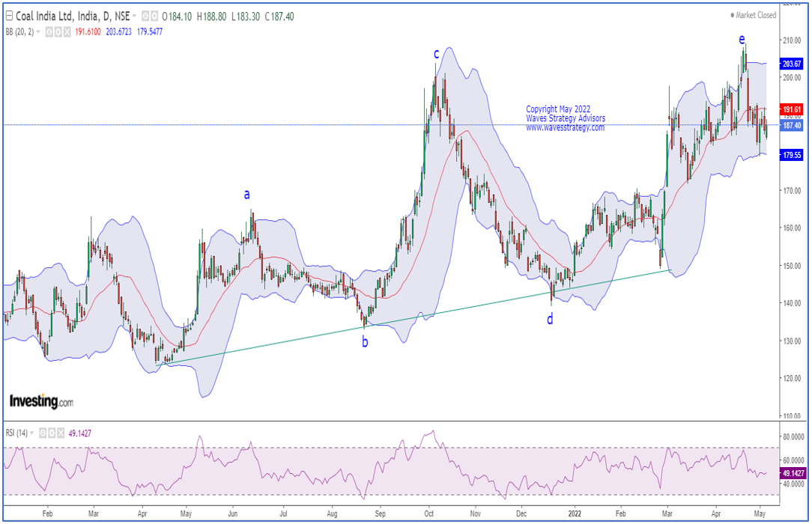
Task: Expand the RSI (14) indicator dropdown arrow
Action: coord(32,433)
